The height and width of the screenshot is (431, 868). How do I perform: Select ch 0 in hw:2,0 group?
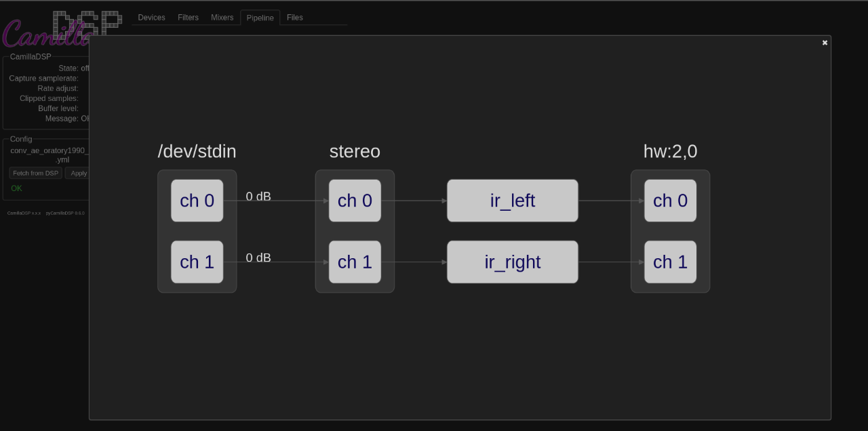670,201
